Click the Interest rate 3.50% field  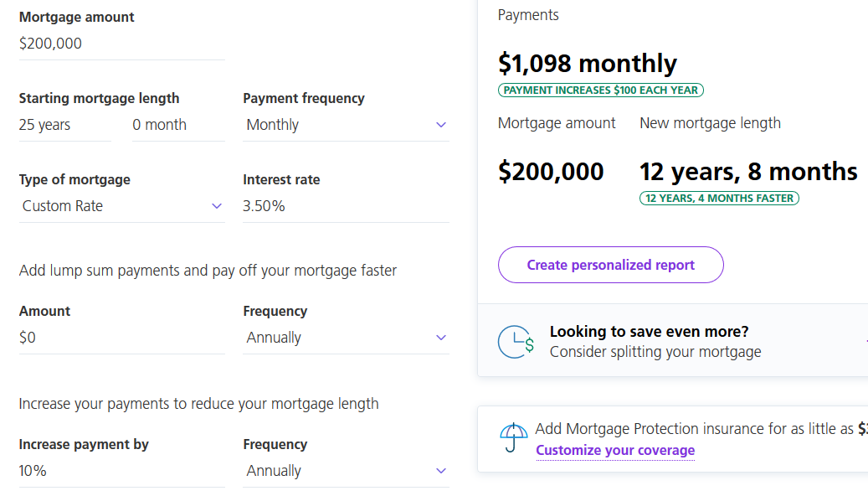tap(346, 207)
